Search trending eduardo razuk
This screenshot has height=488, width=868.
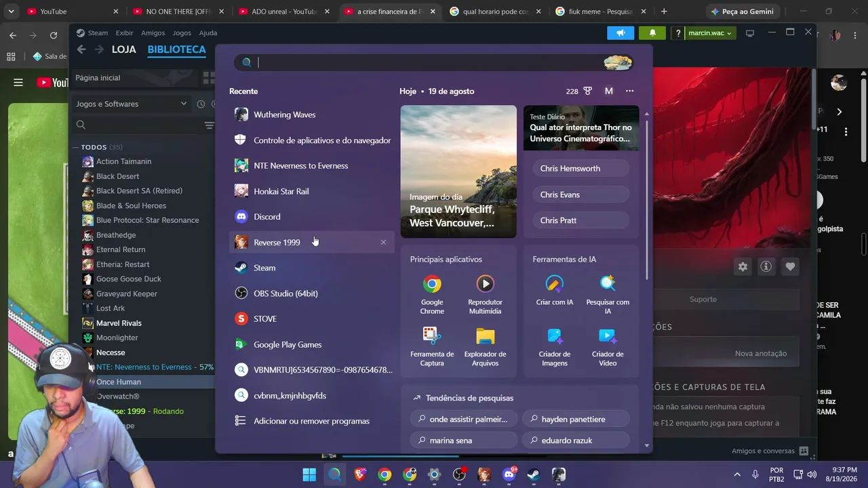576,441
